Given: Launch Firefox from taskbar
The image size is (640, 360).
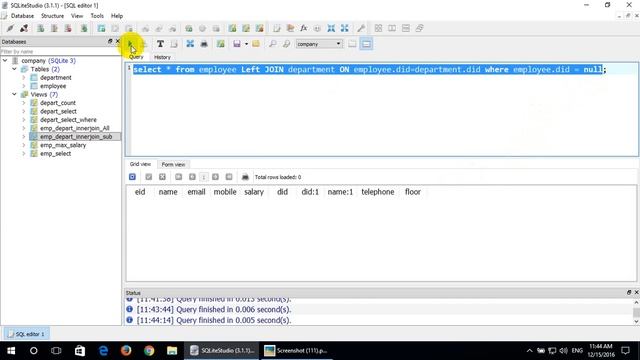Looking at the screenshot, I should pyautogui.click(x=126, y=351).
